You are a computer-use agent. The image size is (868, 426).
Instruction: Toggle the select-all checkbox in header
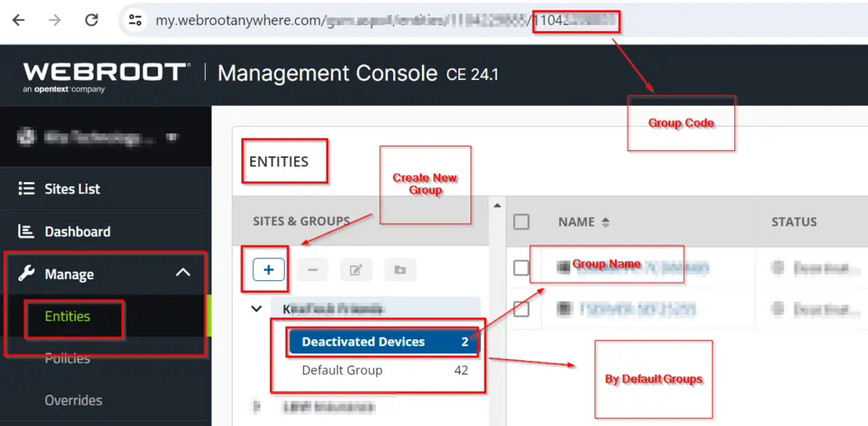[x=522, y=222]
